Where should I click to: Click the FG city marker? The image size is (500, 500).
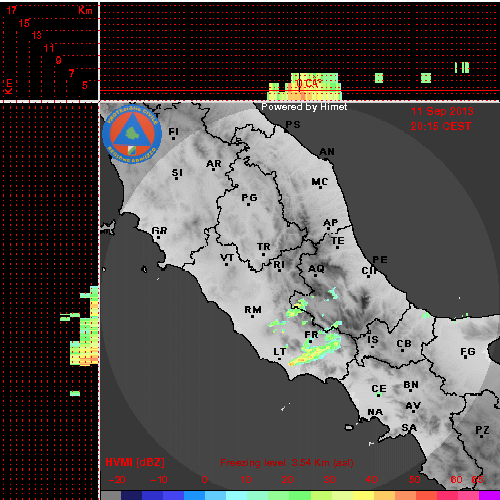point(467,357)
